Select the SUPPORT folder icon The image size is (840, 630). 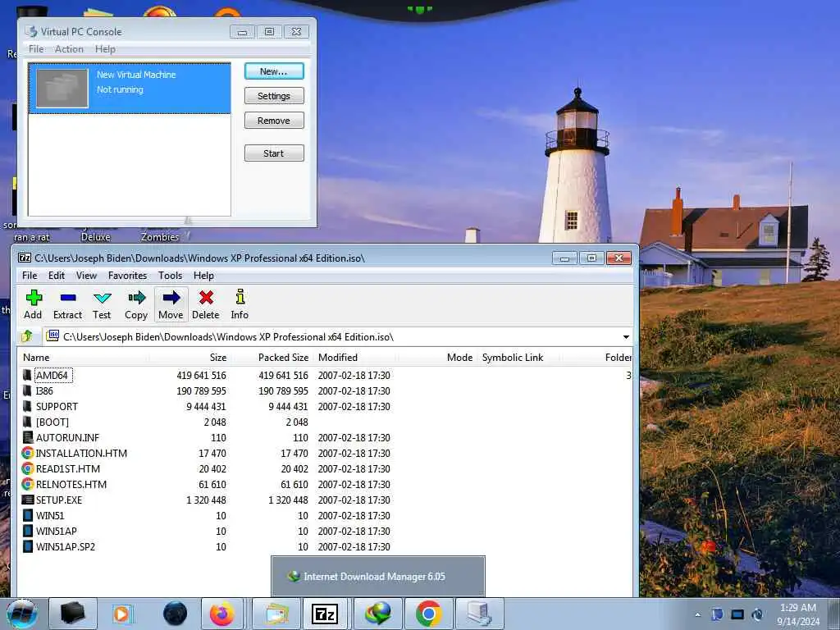click(27, 406)
